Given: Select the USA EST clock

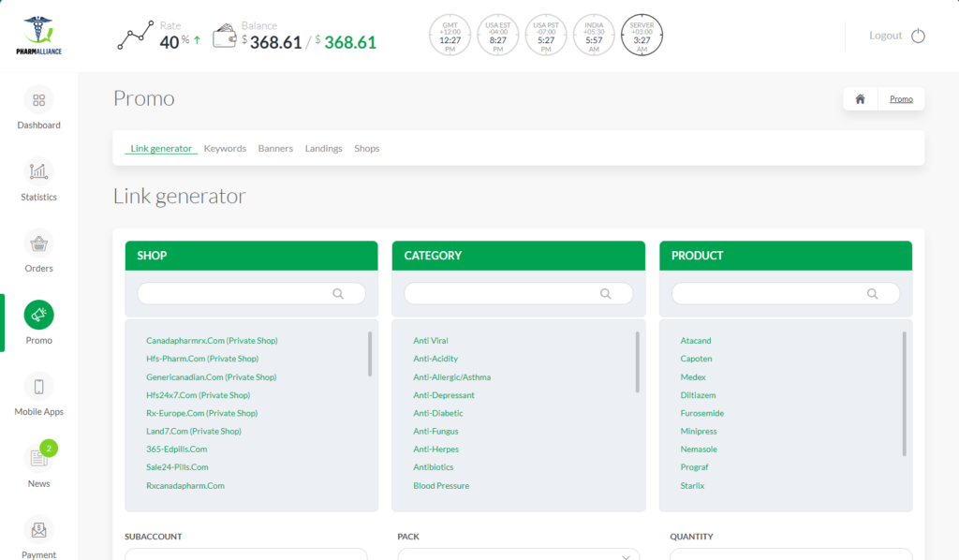Looking at the screenshot, I should tap(498, 36).
